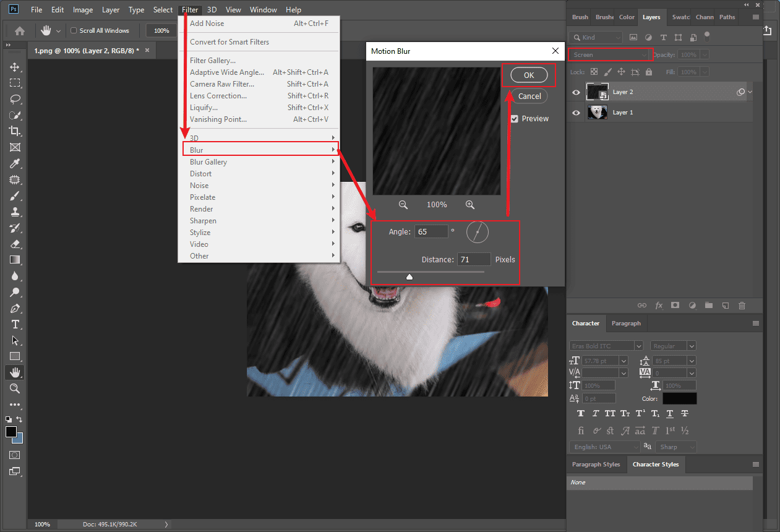Open layer styles with the fx icon
This screenshot has width=780, height=532.
pyautogui.click(x=659, y=305)
